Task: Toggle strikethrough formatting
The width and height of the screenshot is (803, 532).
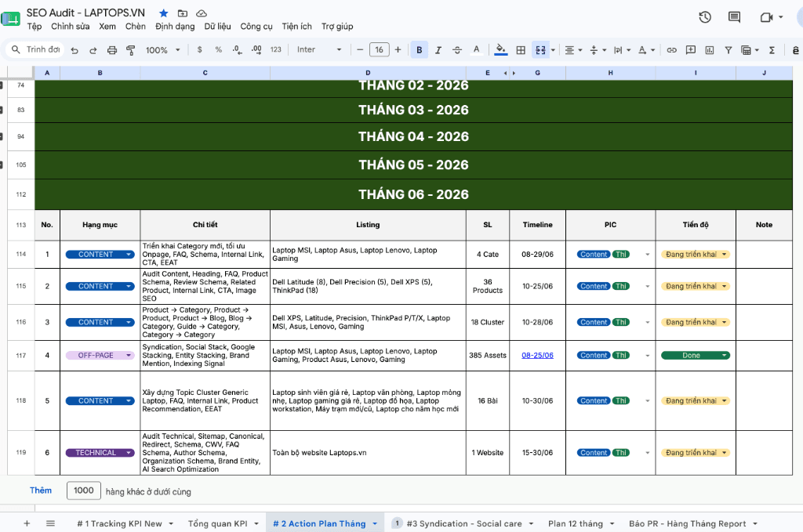Action: [457, 49]
